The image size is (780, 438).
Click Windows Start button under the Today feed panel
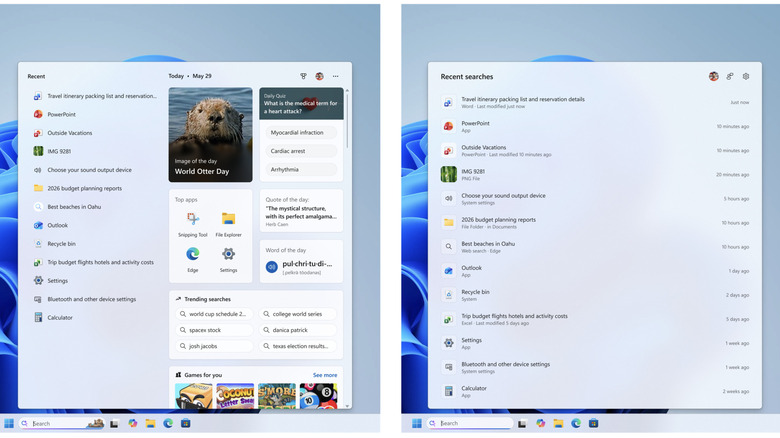[x=9, y=424]
